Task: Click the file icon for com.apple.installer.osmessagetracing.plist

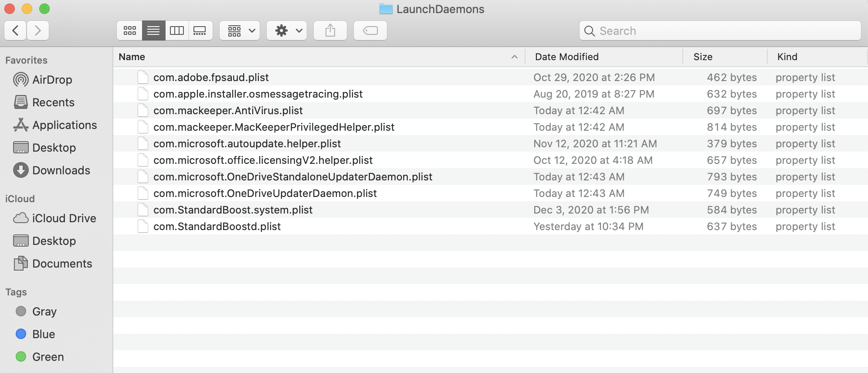Action: point(143,94)
